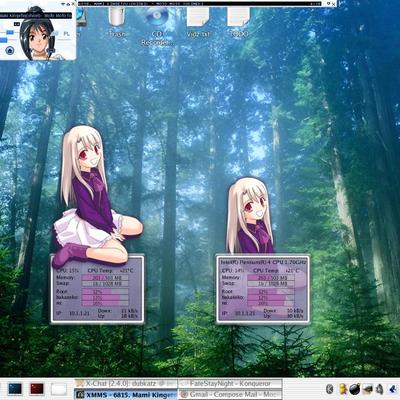Screen dimensions: 400x400
Task: Activate the Gmail - Compose Mail taskbar entry
Action: (230, 395)
